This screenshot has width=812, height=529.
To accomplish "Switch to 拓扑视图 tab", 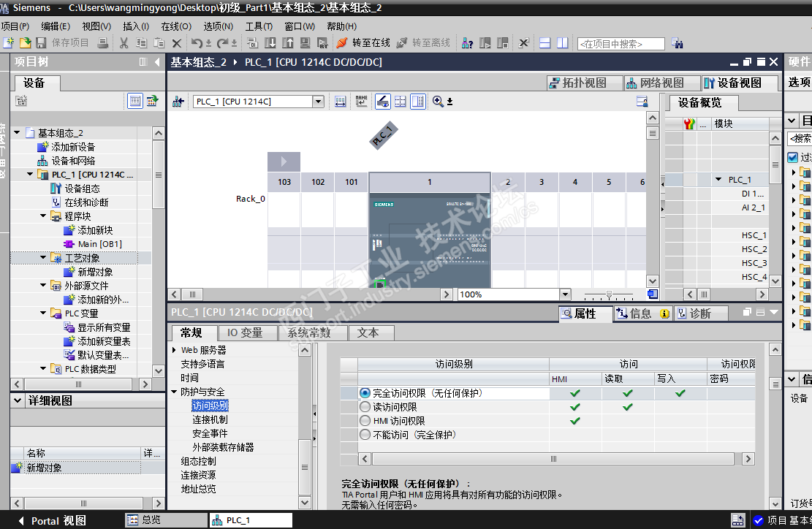I will click(x=584, y=83).
